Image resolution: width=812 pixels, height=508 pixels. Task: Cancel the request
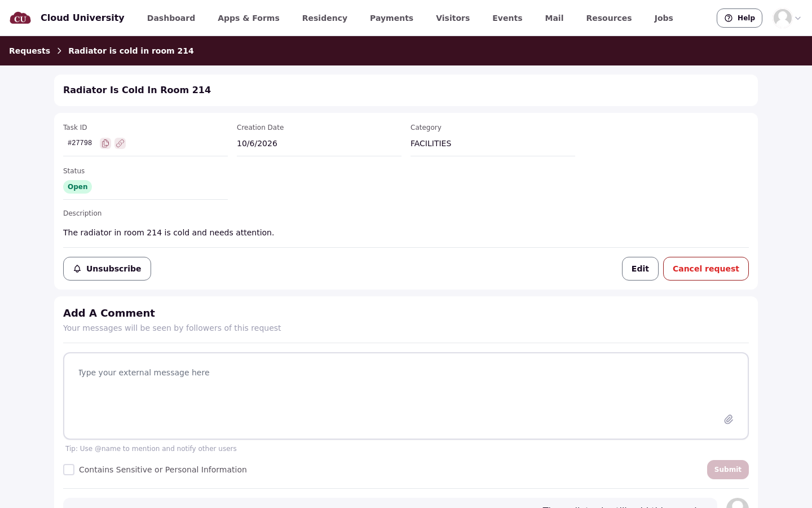pyautogui.click(x=706, y=269)
